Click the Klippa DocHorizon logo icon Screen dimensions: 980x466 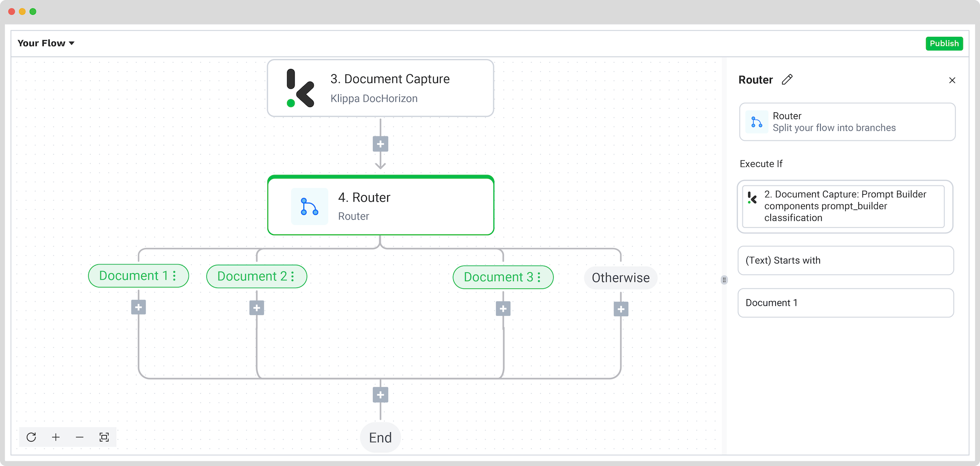point(300,88)
